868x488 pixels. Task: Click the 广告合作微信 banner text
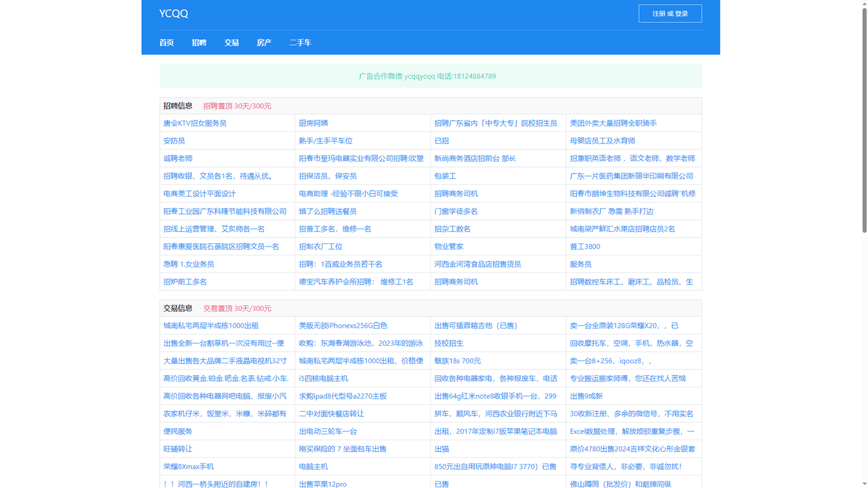[427, 77]
